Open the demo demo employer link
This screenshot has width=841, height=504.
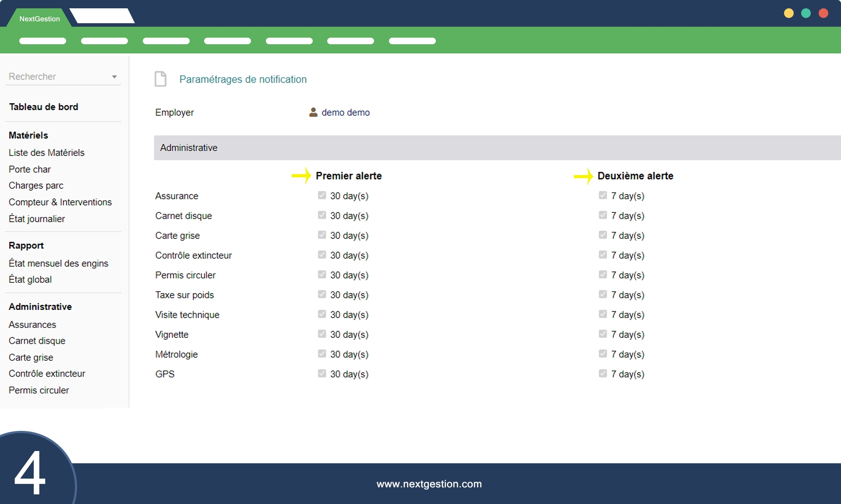click(x=345, y=113)
